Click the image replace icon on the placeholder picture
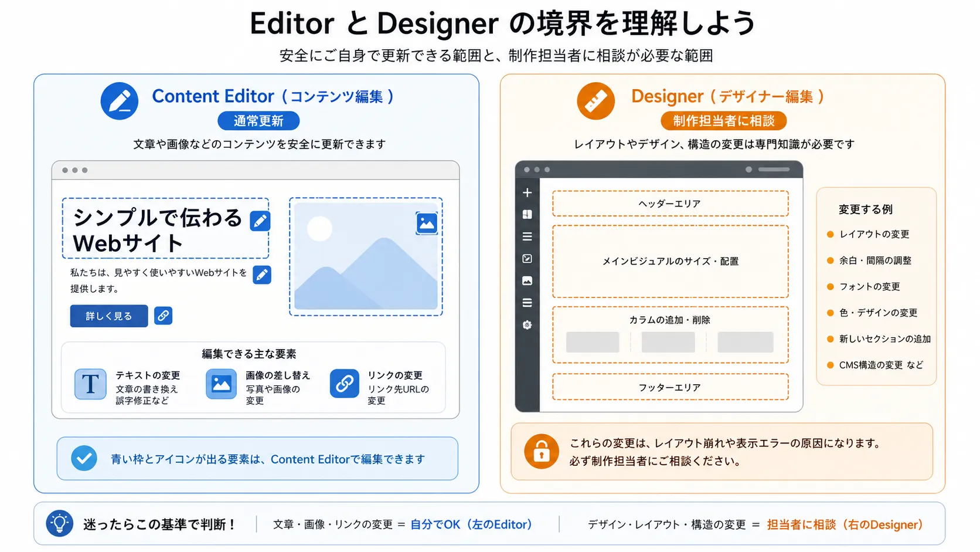The image size is (980, 552). coord(427,223)
